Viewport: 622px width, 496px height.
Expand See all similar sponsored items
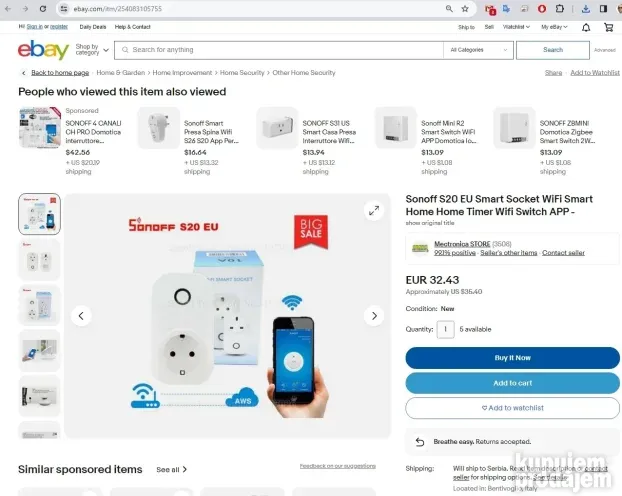pyautogui.click(x=171, y=469)
